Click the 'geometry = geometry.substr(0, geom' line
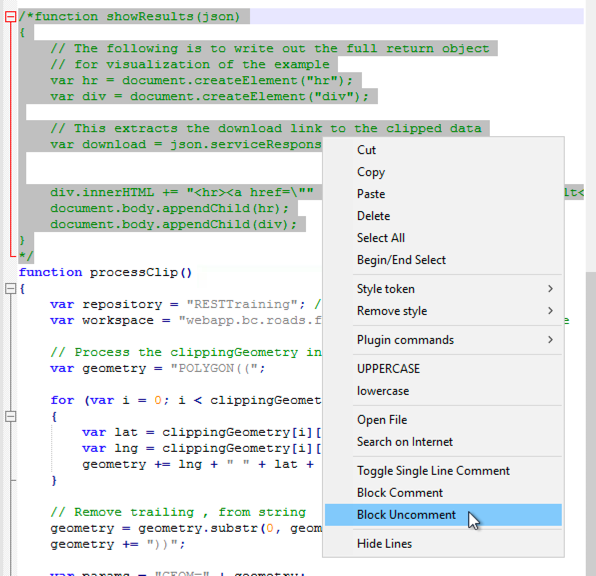Viewport: 596px width, 576px height. (186, 528)
